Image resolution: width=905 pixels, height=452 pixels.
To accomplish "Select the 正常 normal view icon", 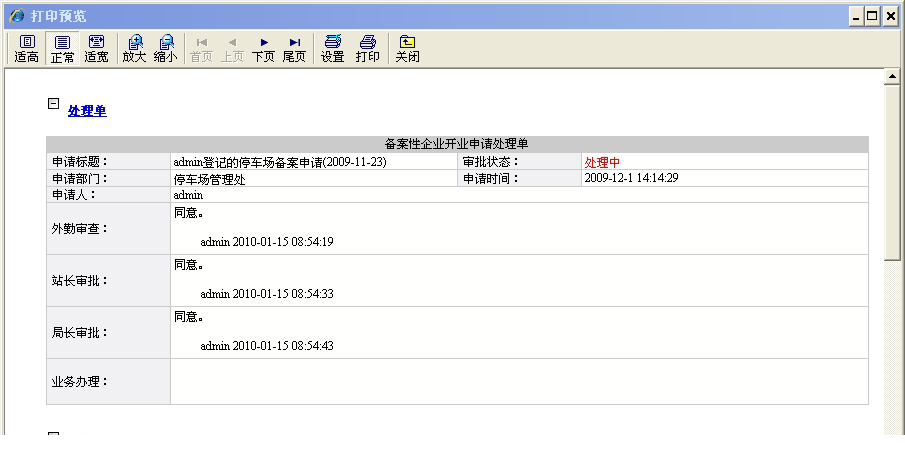I will coord(62,48).
